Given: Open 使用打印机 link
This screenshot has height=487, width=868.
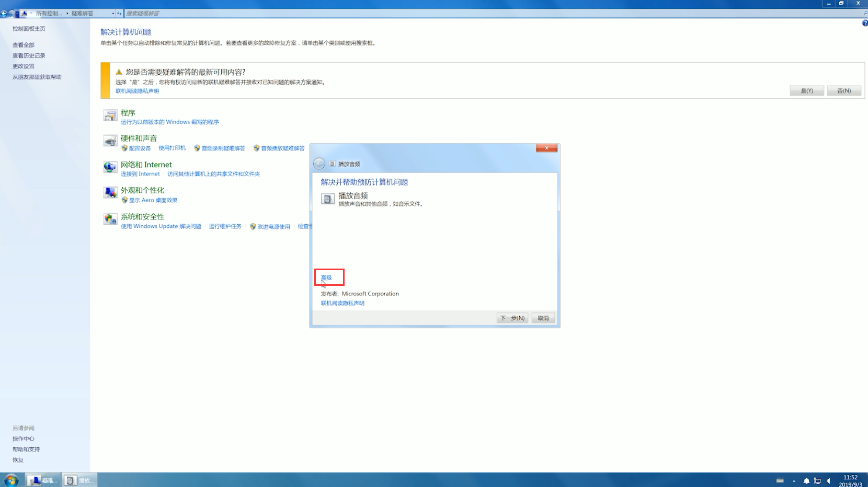Looking at the screenshot, I should (x=172, y=148).
